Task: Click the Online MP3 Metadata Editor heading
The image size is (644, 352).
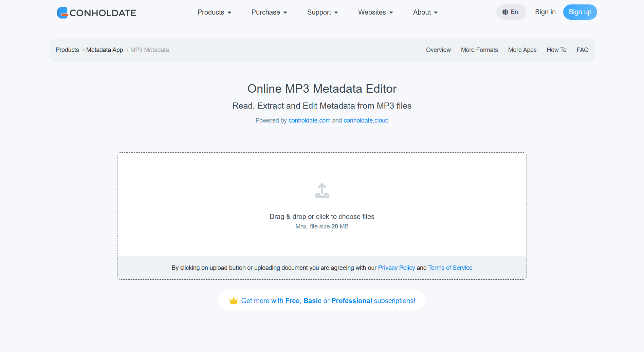Action: (322, 89)
